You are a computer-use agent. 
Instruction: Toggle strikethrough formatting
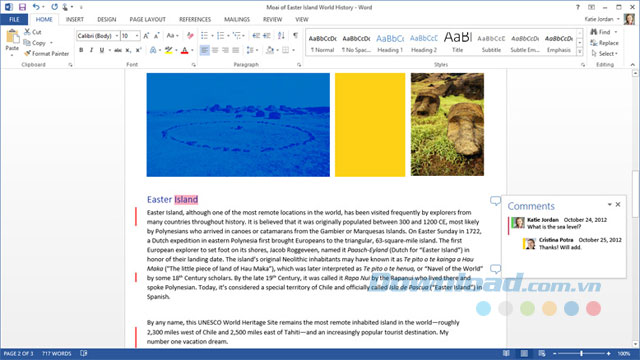pos(118,50)
